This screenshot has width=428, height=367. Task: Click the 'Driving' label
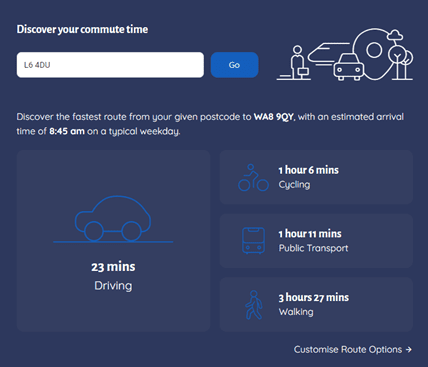[113, 286]
